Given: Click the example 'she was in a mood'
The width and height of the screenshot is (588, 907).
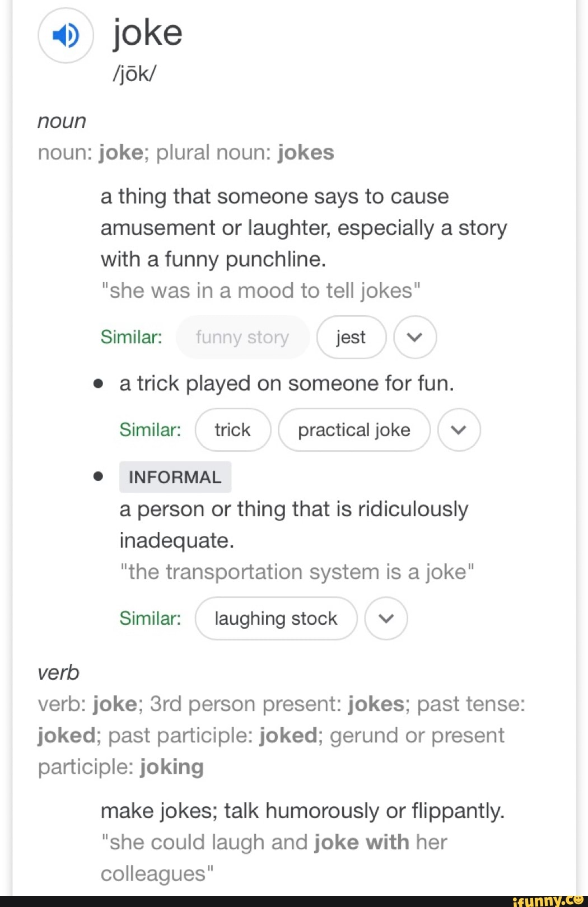Looking at the screenshot, I should click(261, 290).
